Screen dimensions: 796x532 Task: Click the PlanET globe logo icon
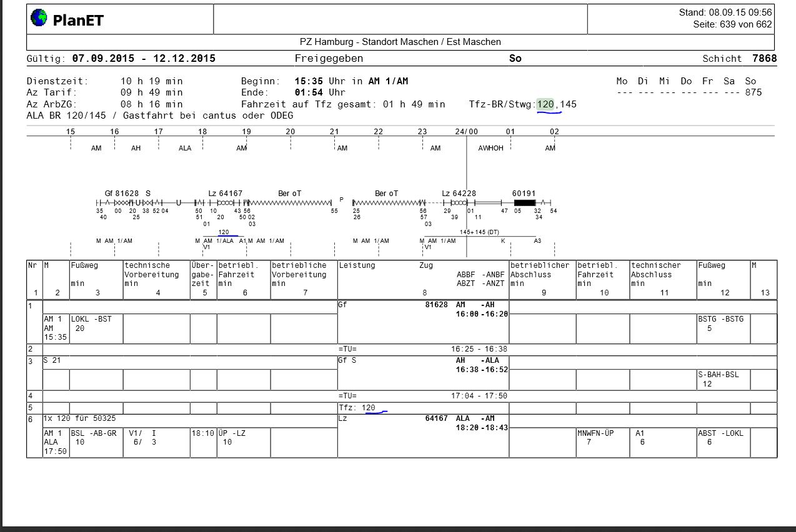coord(39,19)
